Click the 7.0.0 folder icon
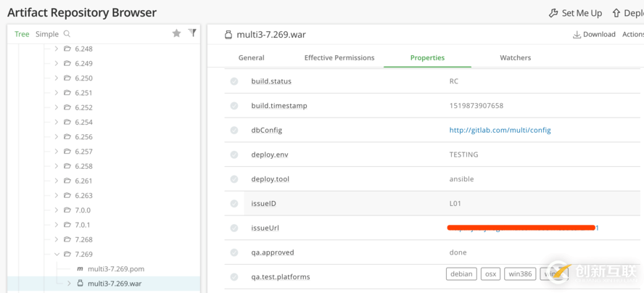The image size is (644, 293). tap(67, 210)
